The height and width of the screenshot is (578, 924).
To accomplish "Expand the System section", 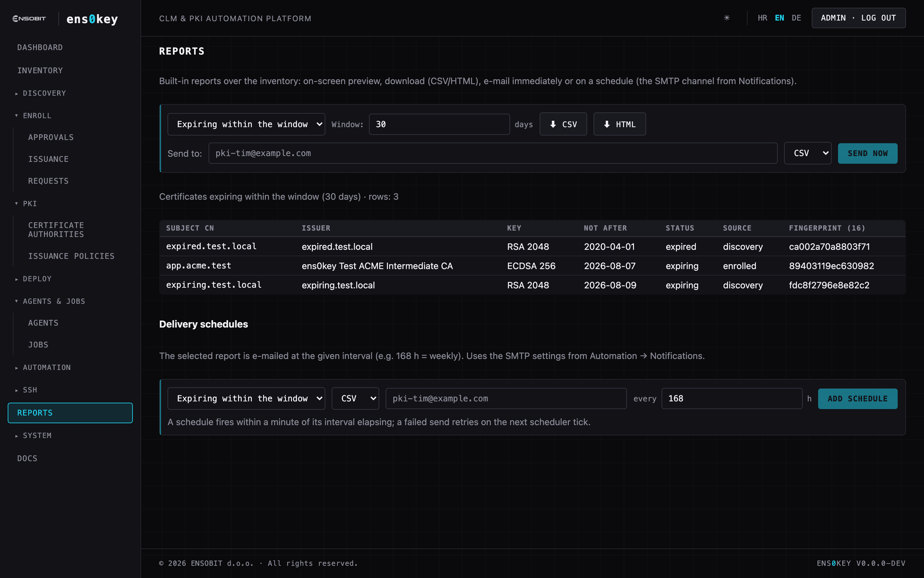I will point(33,436).
